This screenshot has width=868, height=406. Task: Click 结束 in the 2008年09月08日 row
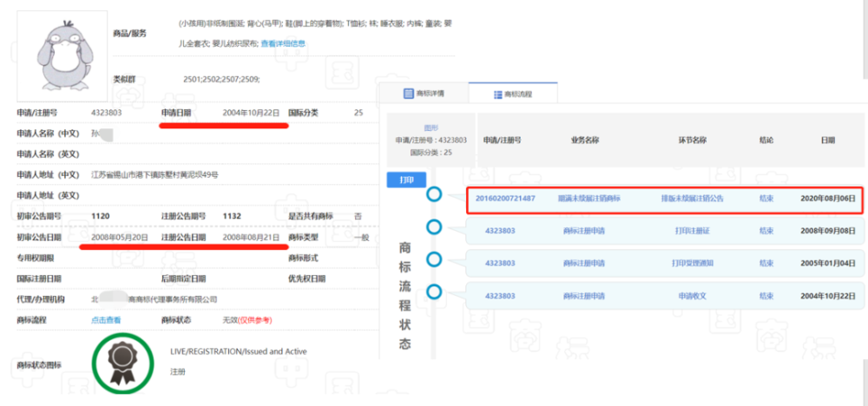pos(766,232)
